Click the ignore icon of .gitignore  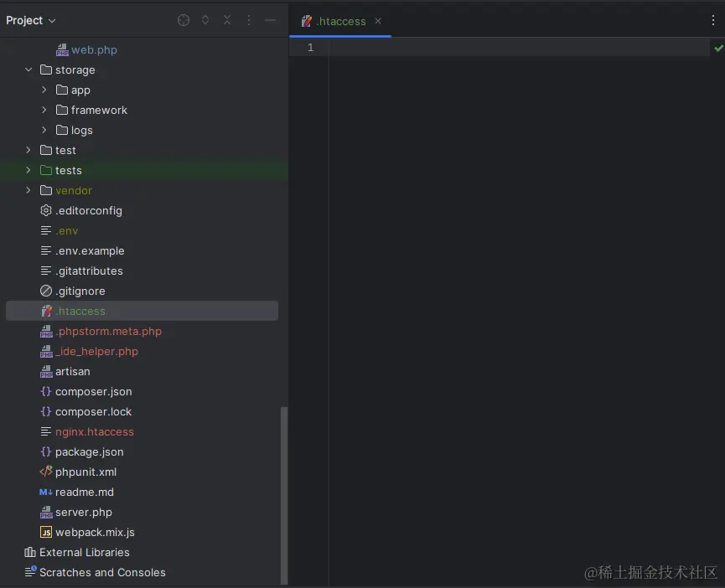46,291
